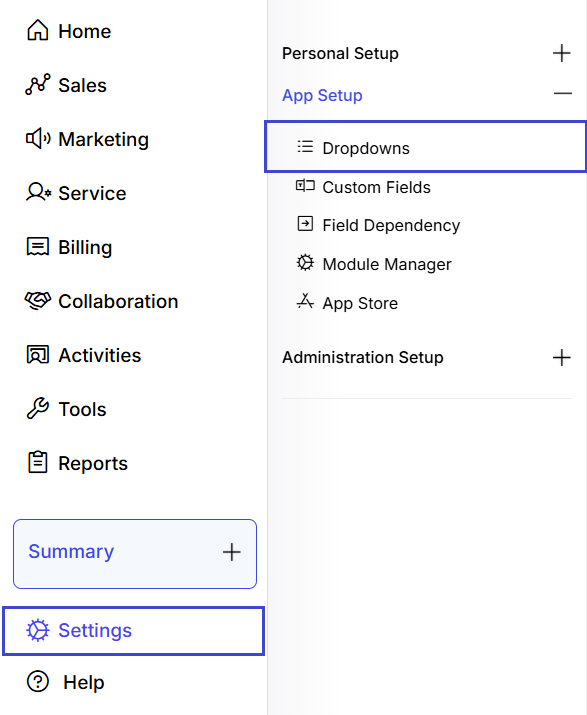Click the Reports clipboard icon
The width and height of the screenshot is (587, 715).
click(x=38, y=462)
